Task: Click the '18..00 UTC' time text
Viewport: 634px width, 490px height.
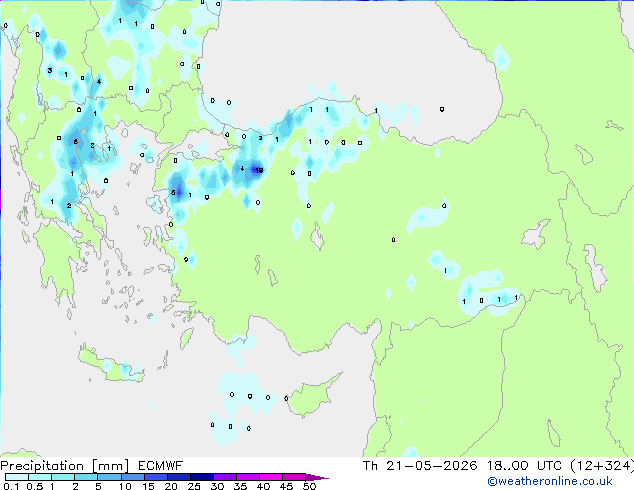Action: click(x=524, y=466)
